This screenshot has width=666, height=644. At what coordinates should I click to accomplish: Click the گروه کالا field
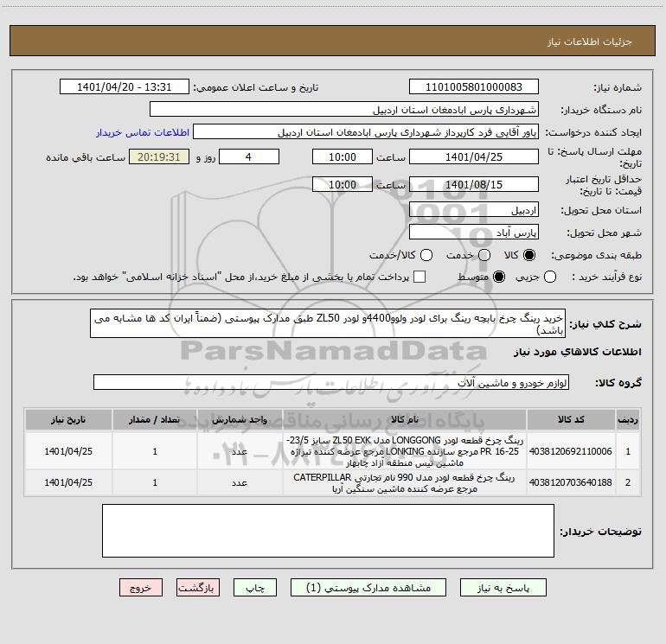tap(331, 382)
